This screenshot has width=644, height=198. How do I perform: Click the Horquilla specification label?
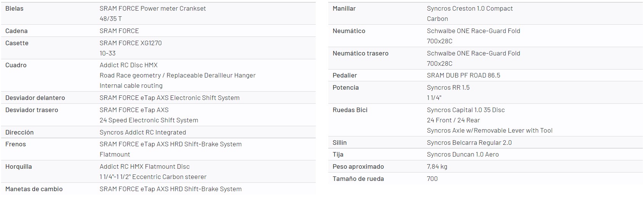(19, 166)
